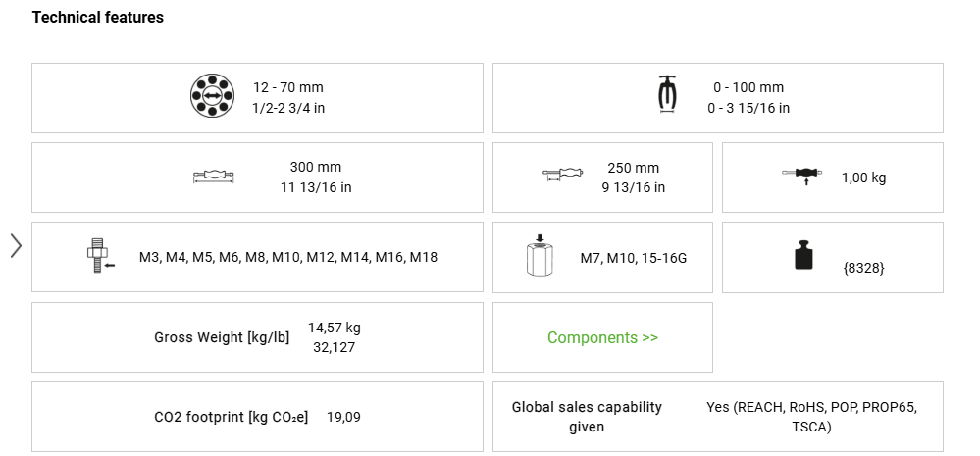Click the M7, M10, 15-16G text
This screenshot has height=456, width=980.
tap(633, 258)
